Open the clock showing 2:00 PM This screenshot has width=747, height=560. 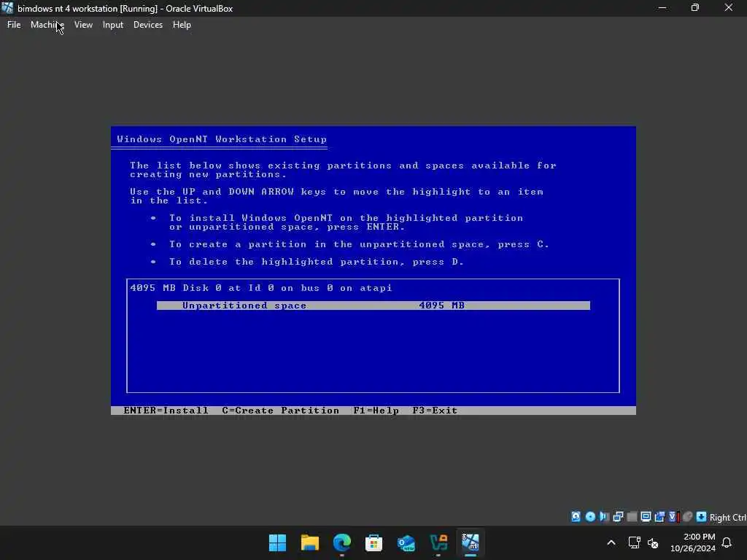[x=693, y=542]
